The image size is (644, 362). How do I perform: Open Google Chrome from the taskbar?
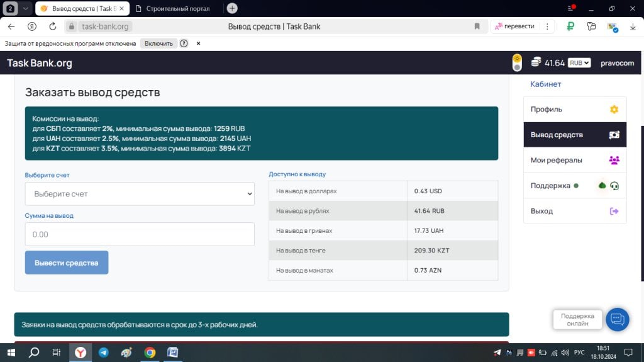(x=150, y=353)
